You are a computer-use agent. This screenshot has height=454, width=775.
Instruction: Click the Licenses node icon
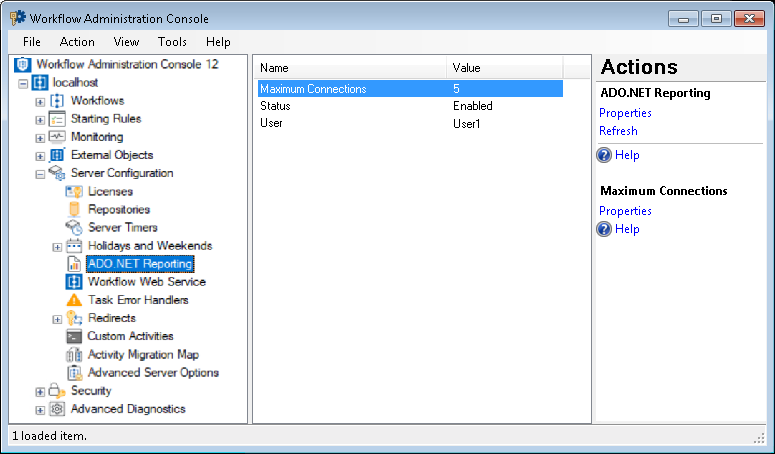point(73,192)
